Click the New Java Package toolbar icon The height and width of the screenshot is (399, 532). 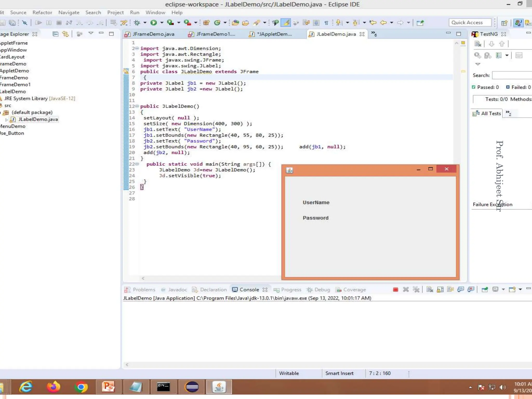[207, 23]
